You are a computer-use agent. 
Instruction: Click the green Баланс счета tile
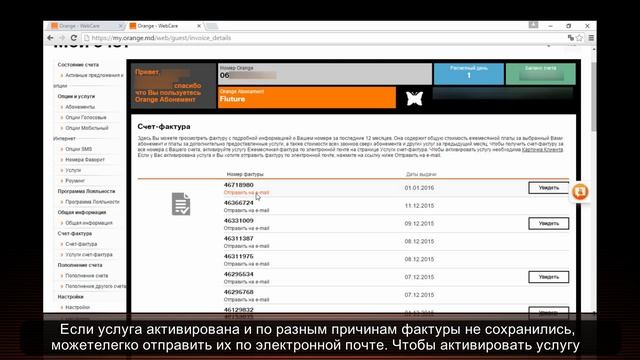(541, 74)
